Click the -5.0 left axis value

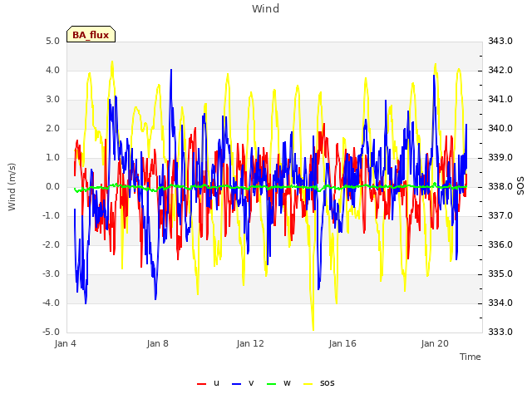(x=51, y=332)
